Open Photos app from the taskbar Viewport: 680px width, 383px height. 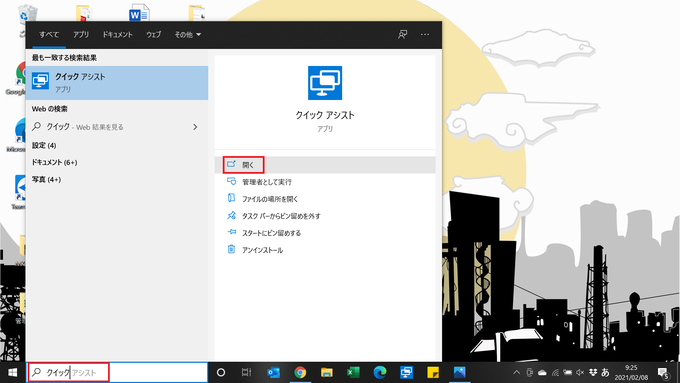pos(460,372)
